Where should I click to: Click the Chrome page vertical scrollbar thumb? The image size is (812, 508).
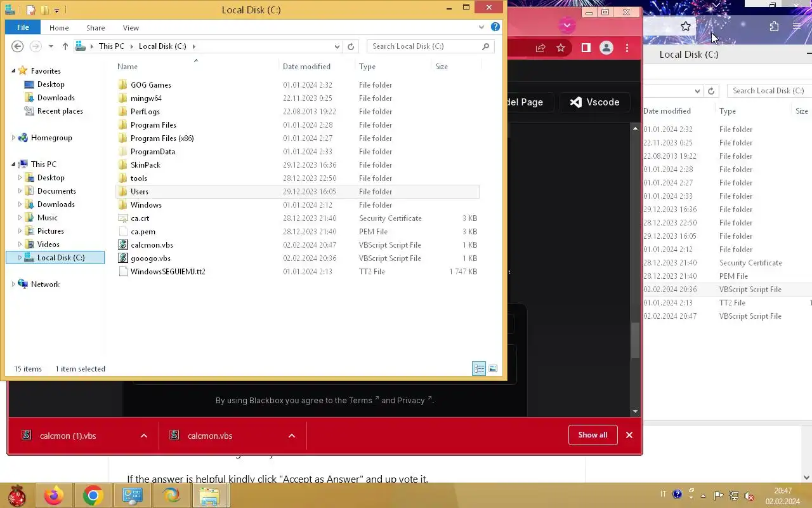click(x=635, y=341)
